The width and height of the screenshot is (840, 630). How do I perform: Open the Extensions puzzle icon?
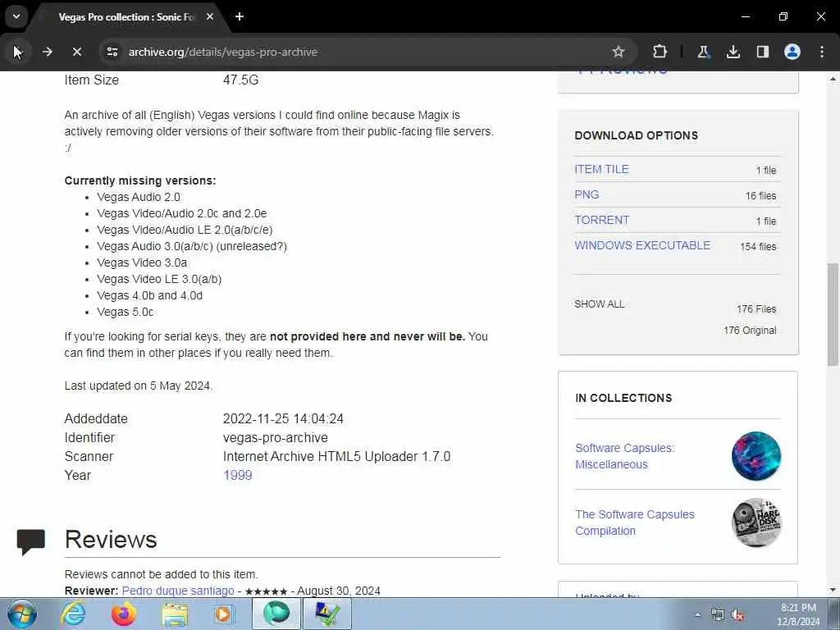pyautogui.click(x=660, y=52)
